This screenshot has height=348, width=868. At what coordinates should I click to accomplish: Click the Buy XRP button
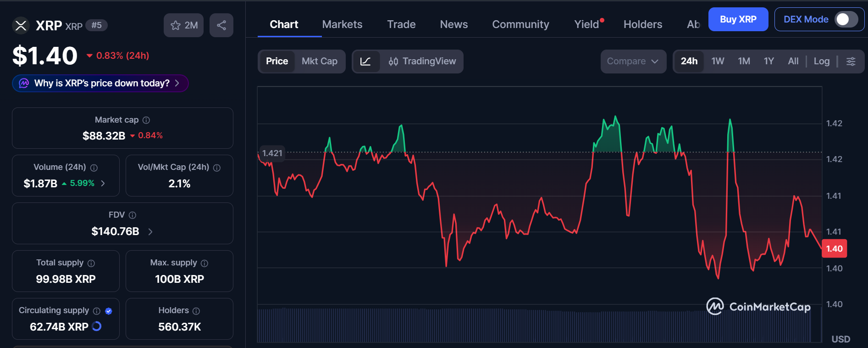click(738, 19)
